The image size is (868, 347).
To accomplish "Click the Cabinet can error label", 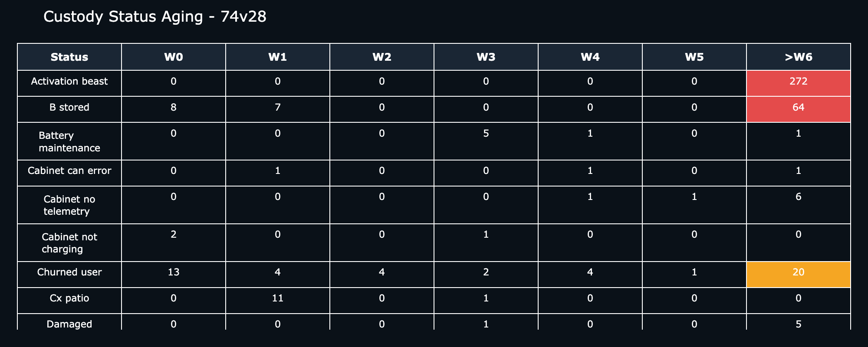I will (x=69, y=171).
